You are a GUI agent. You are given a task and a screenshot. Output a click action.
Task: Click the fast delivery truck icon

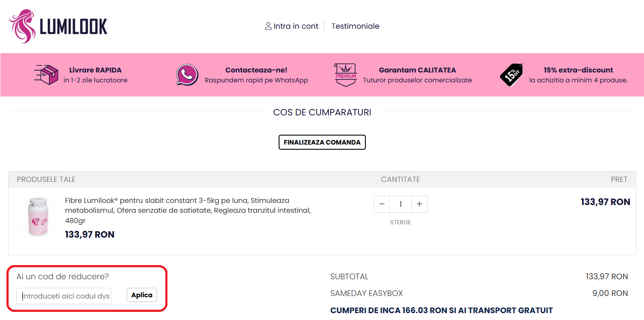tap(46, 74)
